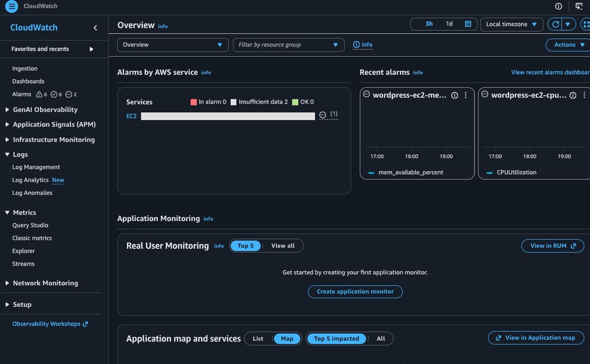The image size is (590, 364).
Task: Open Query Studio under Metrics
Action: pos(30,225)
